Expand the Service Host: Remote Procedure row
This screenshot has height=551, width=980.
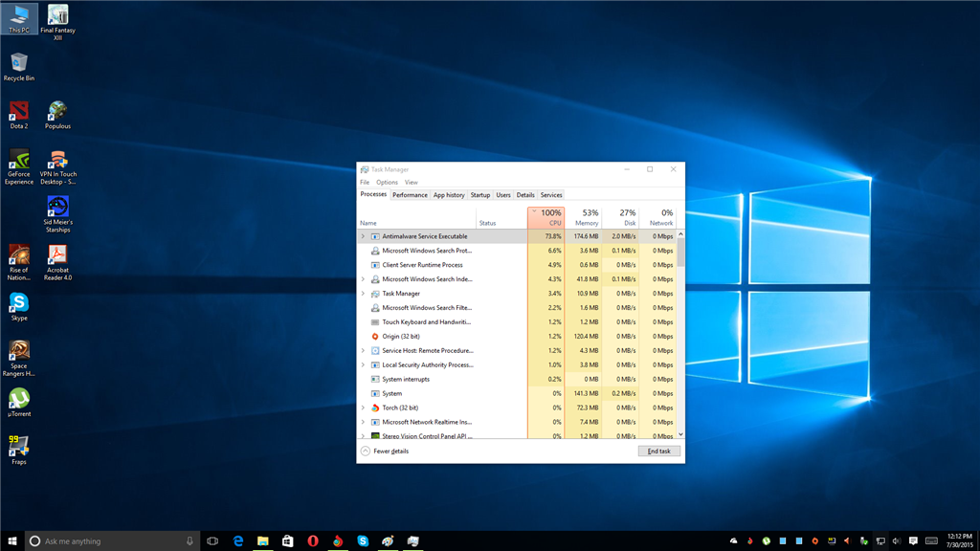click(x=364, y=351)
